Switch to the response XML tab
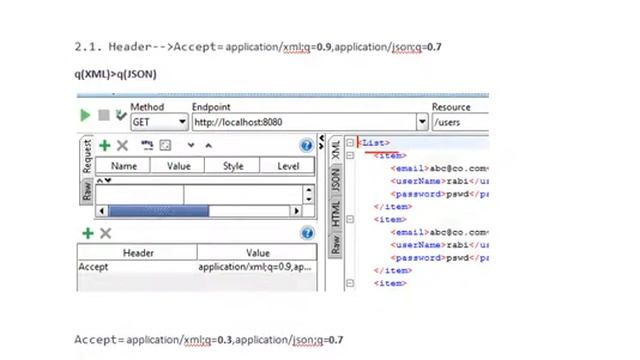The image size is (640, 360). 336,150
